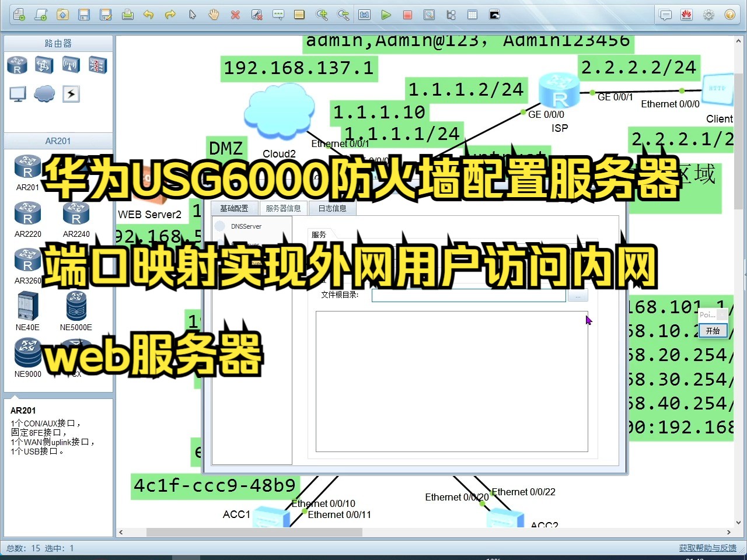This screenshot has height=560, width=747.
Task: Save the current topology
Action: coord(84,15)
